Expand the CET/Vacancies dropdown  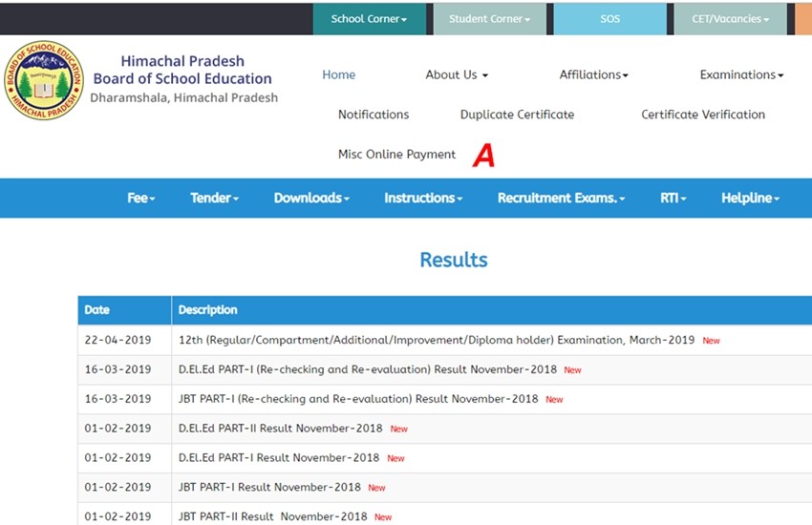730,19
